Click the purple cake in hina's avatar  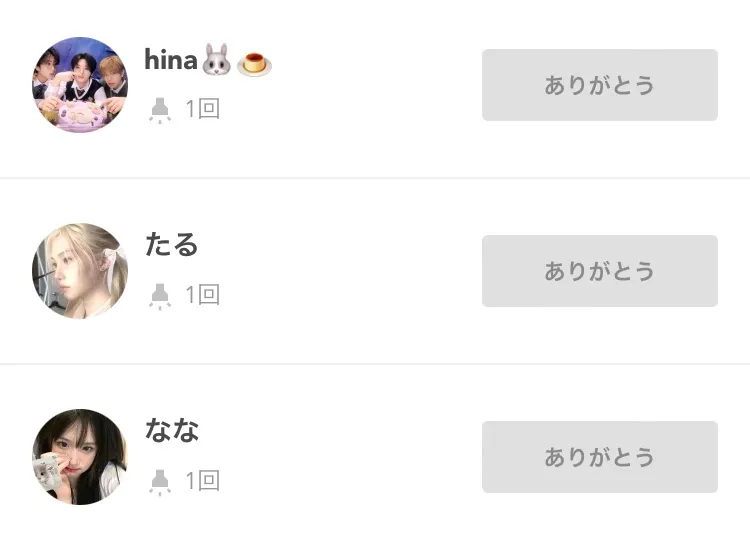point(78,113)
